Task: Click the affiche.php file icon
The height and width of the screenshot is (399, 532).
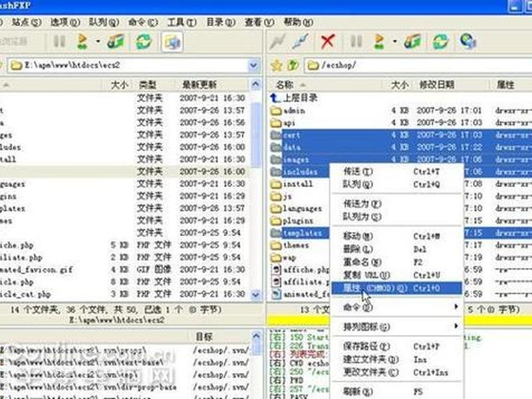Action: 277,270
